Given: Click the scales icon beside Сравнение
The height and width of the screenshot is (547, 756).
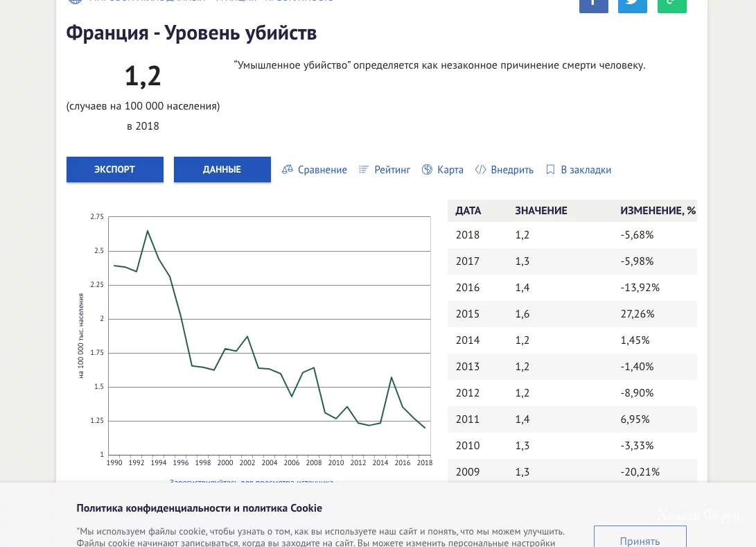Looking at the screenshot, I should [x=288, y=169].
